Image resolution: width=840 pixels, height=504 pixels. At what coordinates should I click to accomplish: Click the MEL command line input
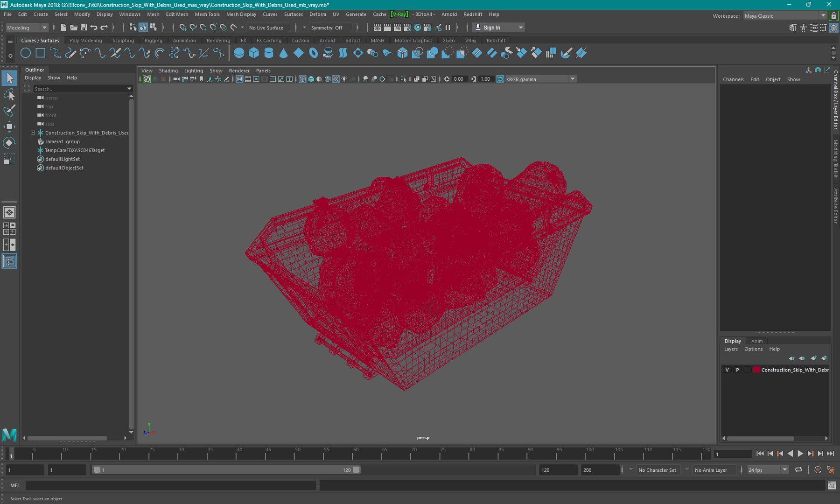coord(171,485)
